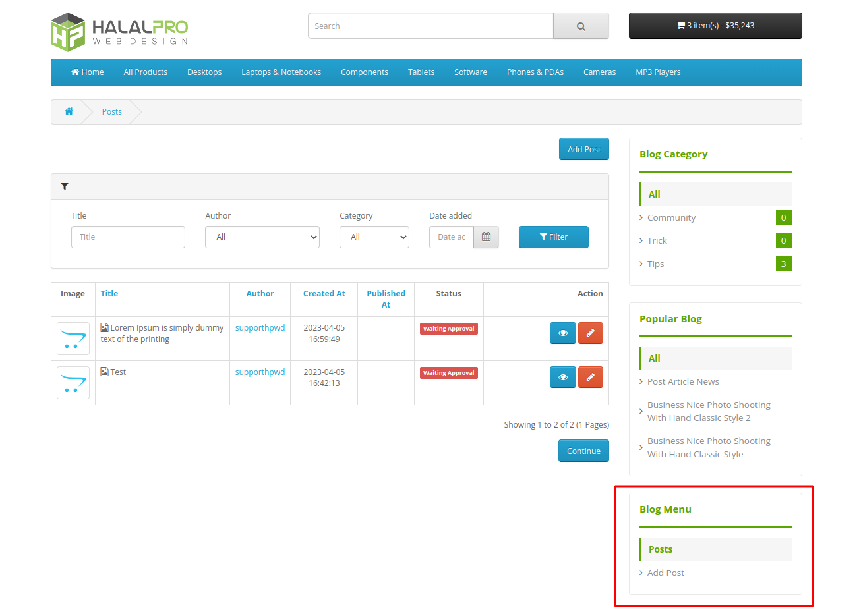Click the Title filter input field
This screenshot has width=859, height=616.
tap(128, 237)
